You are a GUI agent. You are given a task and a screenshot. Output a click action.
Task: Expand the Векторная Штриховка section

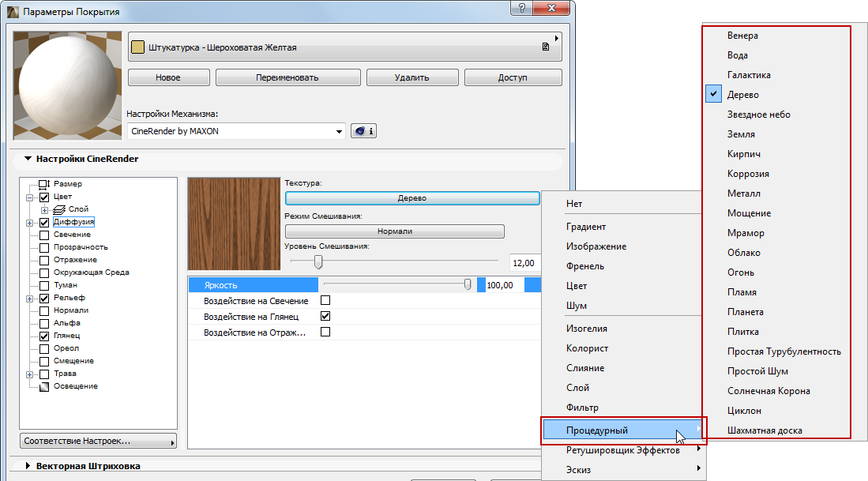28,466
